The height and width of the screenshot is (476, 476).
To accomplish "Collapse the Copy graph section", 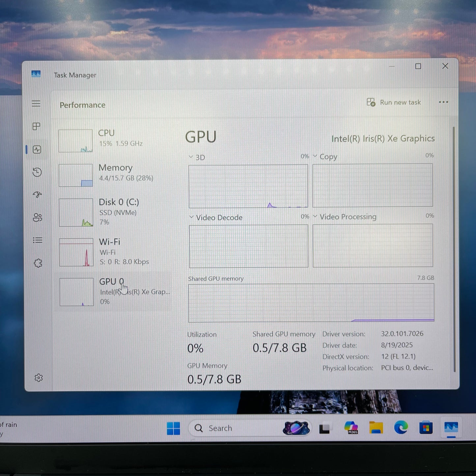I will click(315, 156).
